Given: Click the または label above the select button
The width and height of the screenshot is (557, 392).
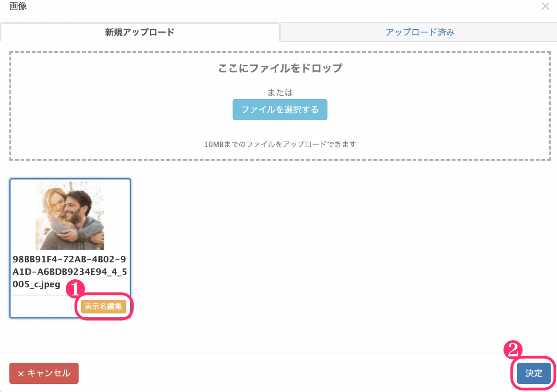Looking at the screenshot, I should tap(280, 93).
